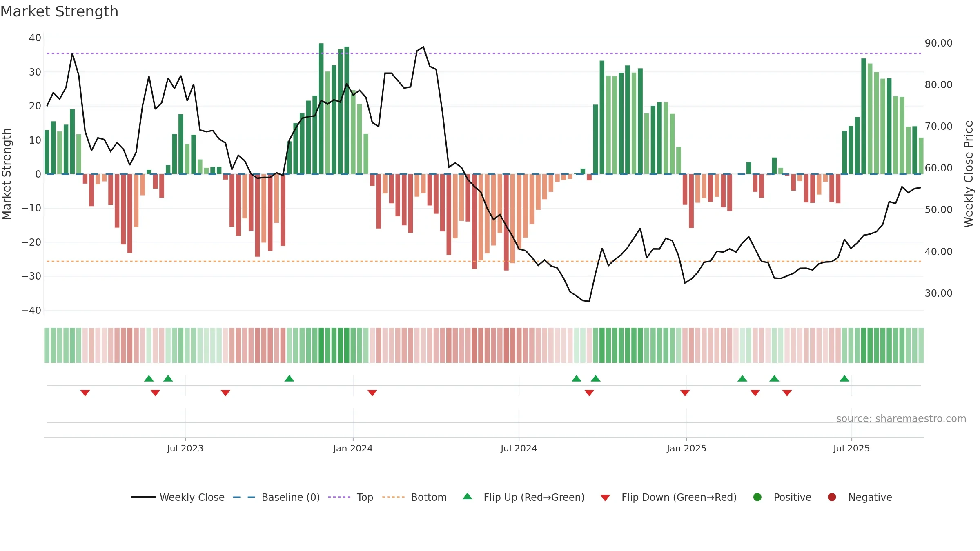980x551 pixels.
Task: Click the Market Strength y-axis title
Action: point(7,174)
